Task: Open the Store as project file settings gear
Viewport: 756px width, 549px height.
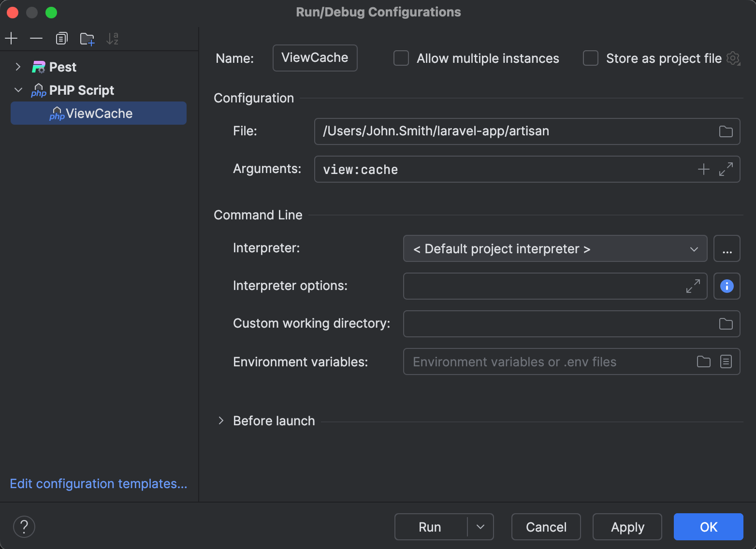Action: (733, 58)
